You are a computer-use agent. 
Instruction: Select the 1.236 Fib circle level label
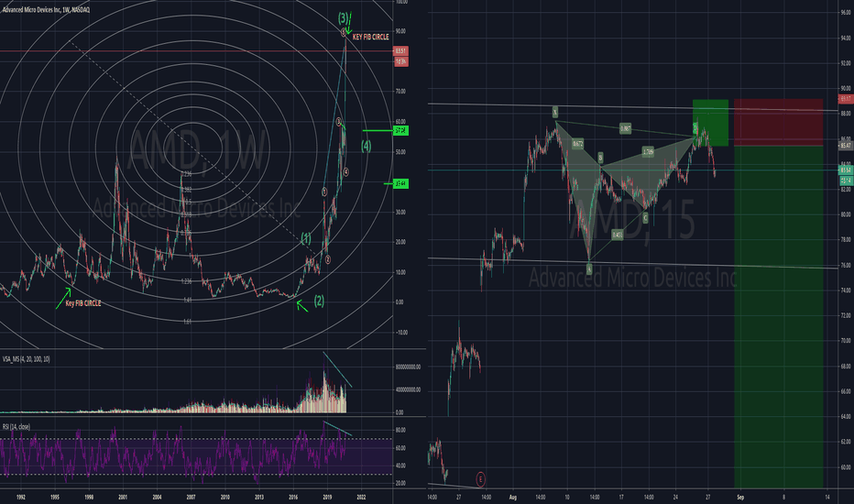[186, 281]
